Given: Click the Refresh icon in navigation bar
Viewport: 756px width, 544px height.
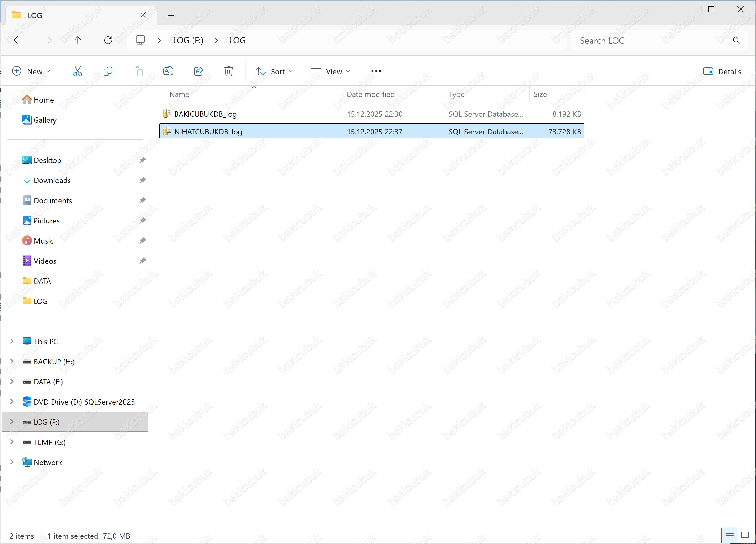Looking at the screenshot, I should (108, 40).
